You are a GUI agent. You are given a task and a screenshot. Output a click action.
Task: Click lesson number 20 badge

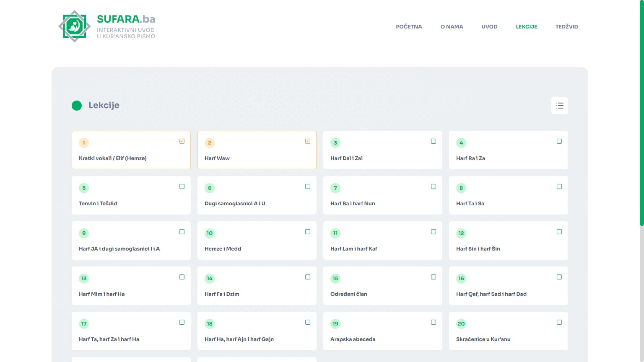pyautogui.click(x=461, y=324)
